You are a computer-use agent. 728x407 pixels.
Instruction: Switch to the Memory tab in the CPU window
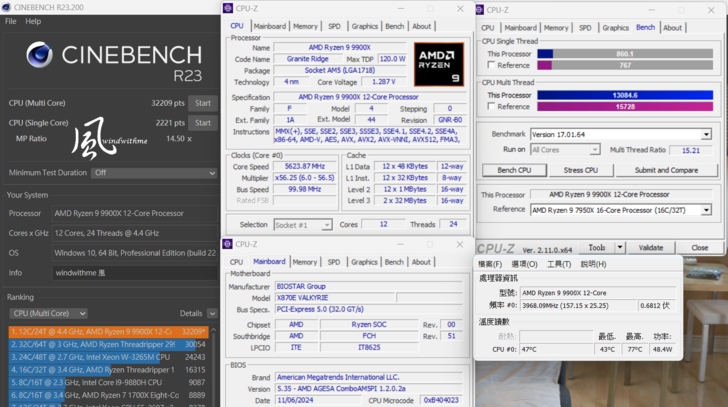click(x=305, y=27)
